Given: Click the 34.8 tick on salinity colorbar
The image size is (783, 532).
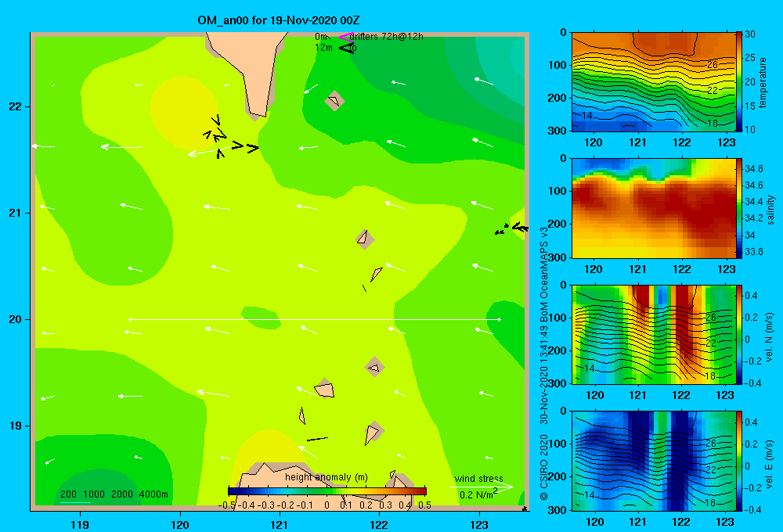Looking at the screenshot, I should 753,169.
